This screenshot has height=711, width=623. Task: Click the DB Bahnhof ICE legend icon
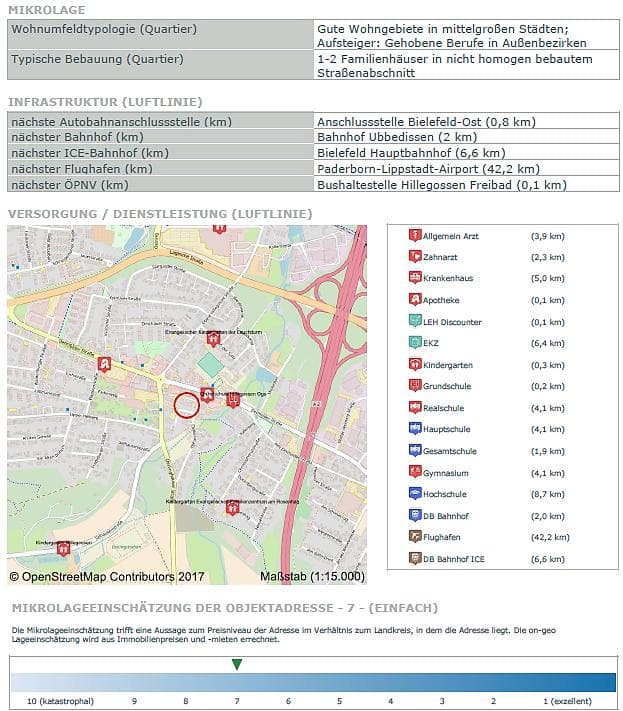[415, 558]
